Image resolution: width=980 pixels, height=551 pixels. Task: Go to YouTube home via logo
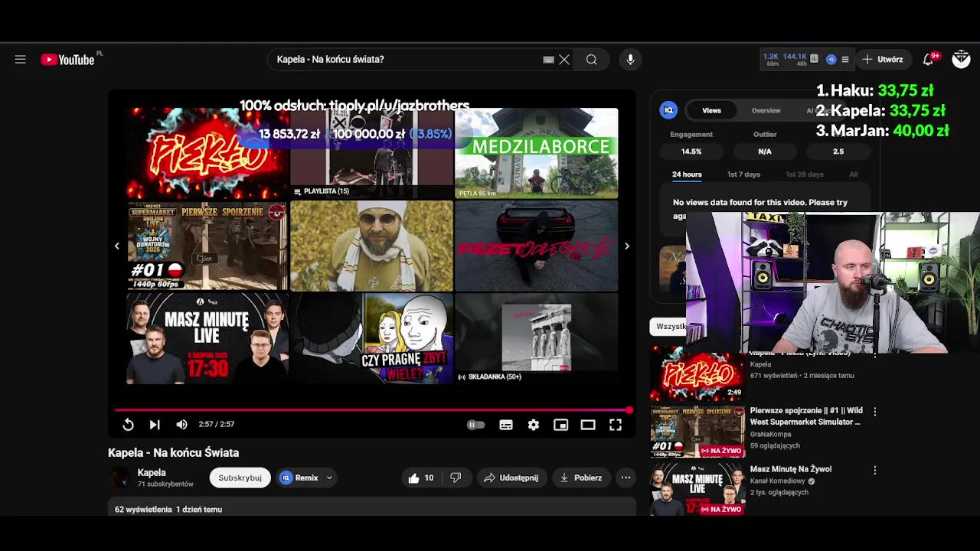[x=67, y=59]
